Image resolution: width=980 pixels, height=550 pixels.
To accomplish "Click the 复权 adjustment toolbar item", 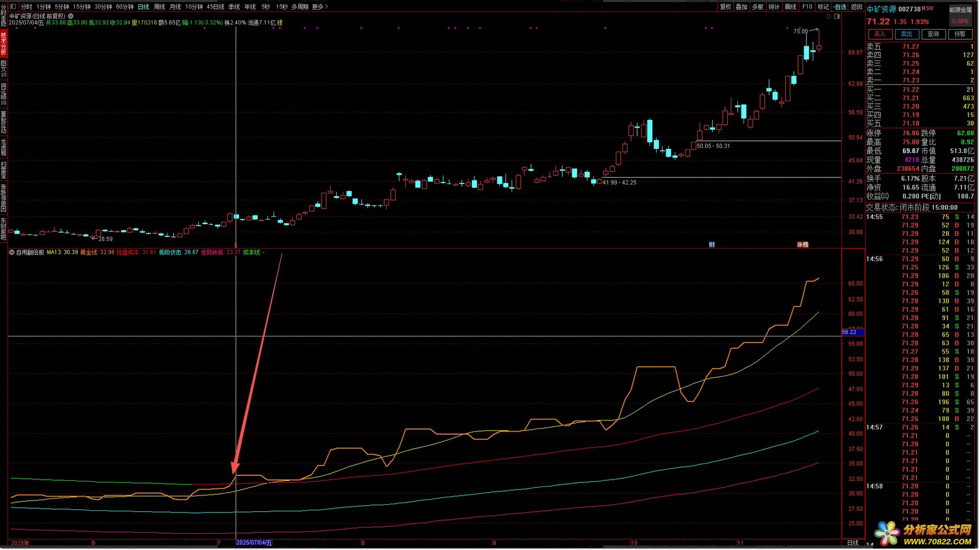I will pos(726,7).
